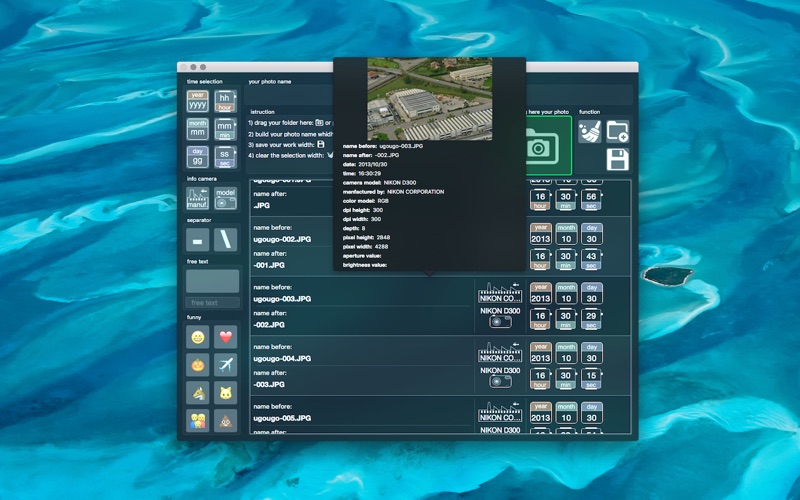Screen dimensions: 800x500
Task: Add the airplane emoji
Action: 226,365
